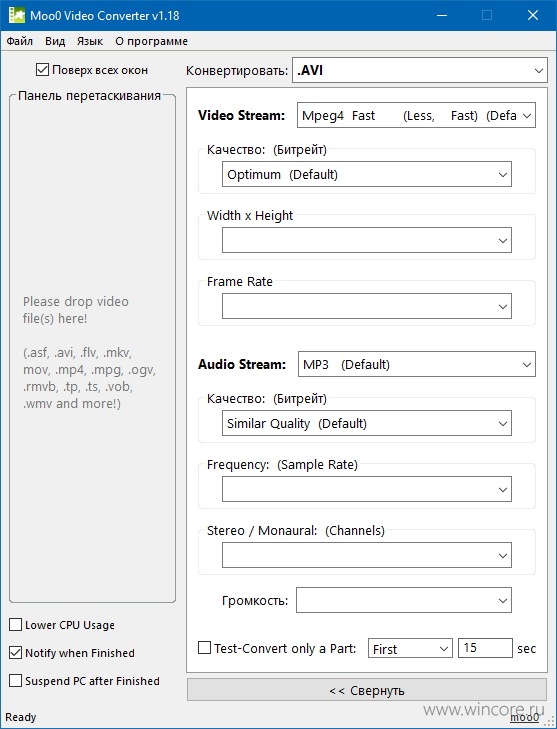
Task: Expand the Audio Stream MP3 dropdown
Action: click(417, 364)
